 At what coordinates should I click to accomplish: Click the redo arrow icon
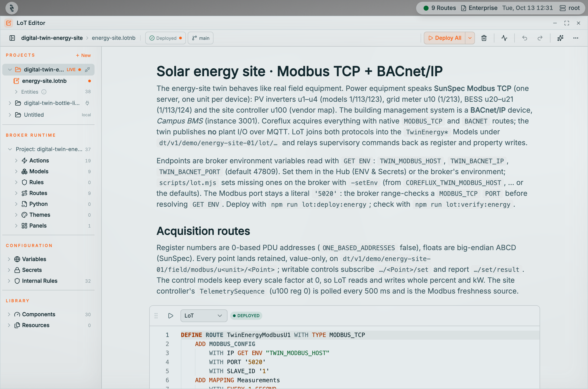540,38
